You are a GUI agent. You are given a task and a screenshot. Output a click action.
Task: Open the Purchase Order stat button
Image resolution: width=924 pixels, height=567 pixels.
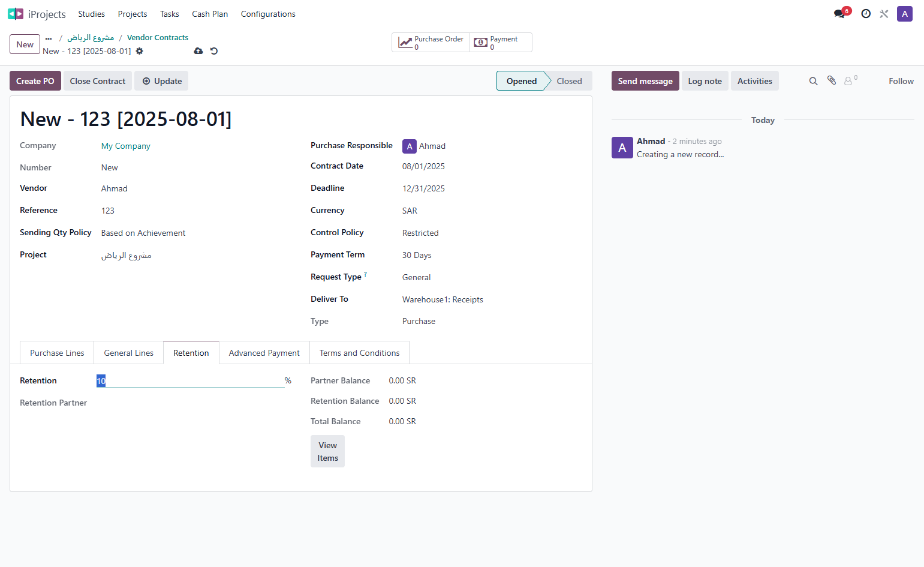(x=431, y=43)
